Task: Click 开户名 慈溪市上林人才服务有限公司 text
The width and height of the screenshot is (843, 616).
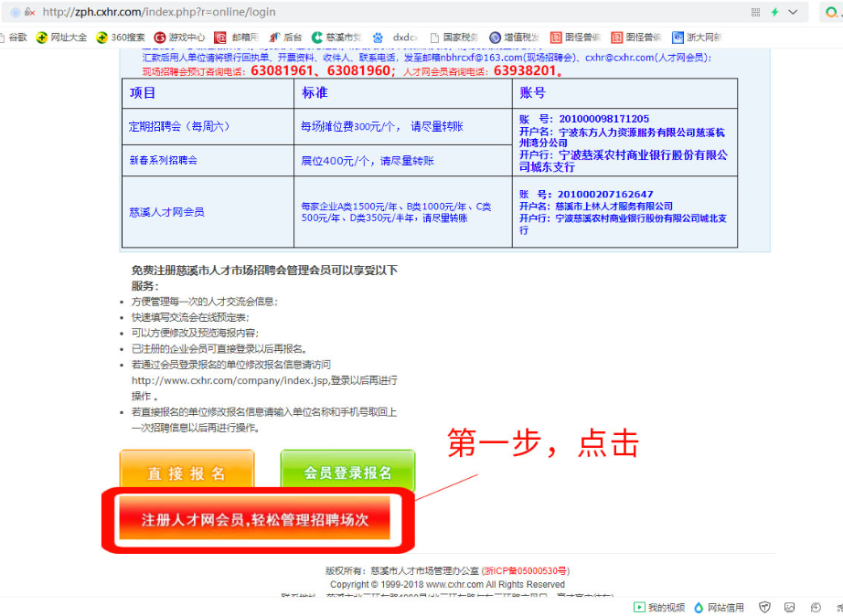Action: 596,206
